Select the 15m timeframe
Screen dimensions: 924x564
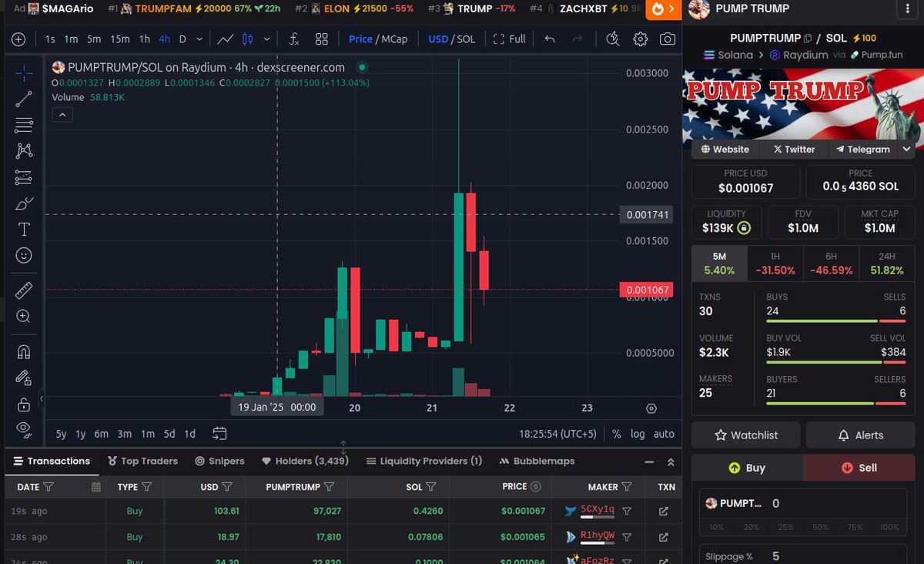119,39
